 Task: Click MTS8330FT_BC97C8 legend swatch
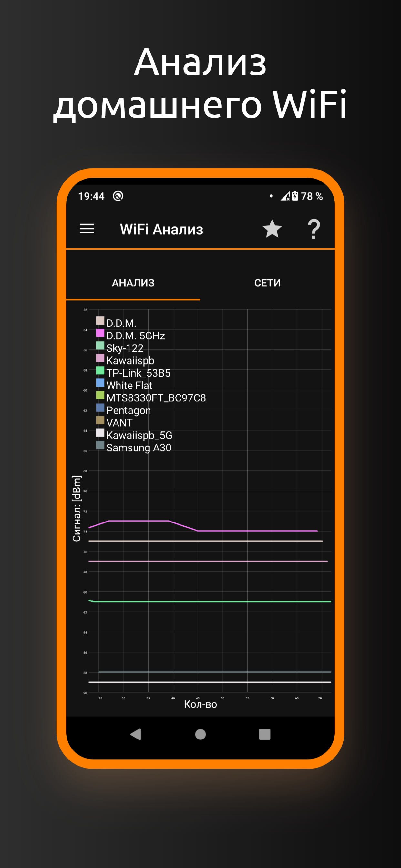pos(100,395)
